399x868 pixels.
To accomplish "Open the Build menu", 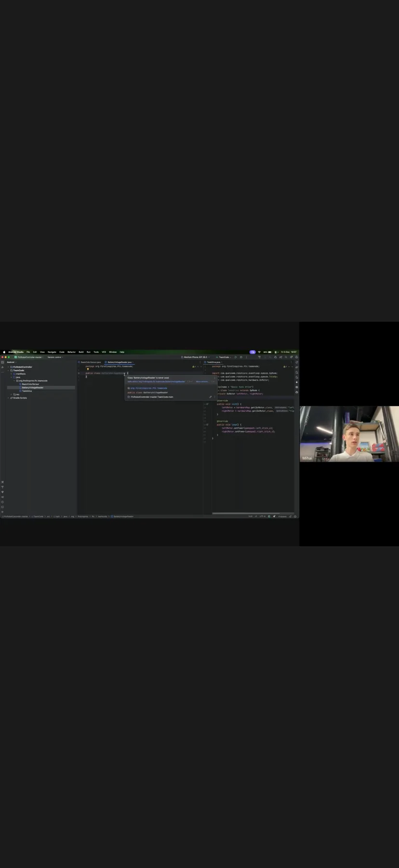I will (81, 352).
